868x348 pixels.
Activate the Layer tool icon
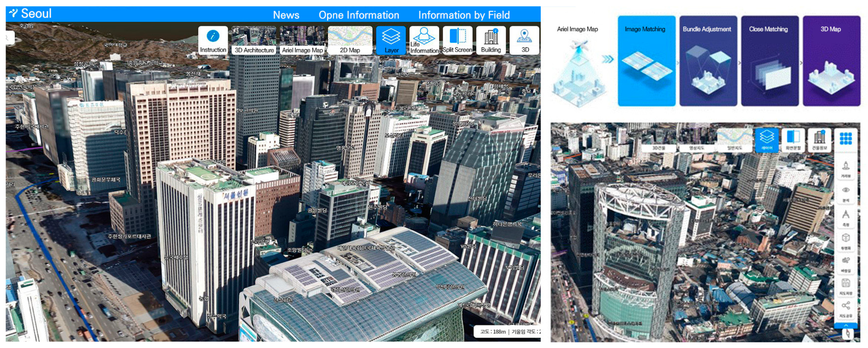(391, 36)
